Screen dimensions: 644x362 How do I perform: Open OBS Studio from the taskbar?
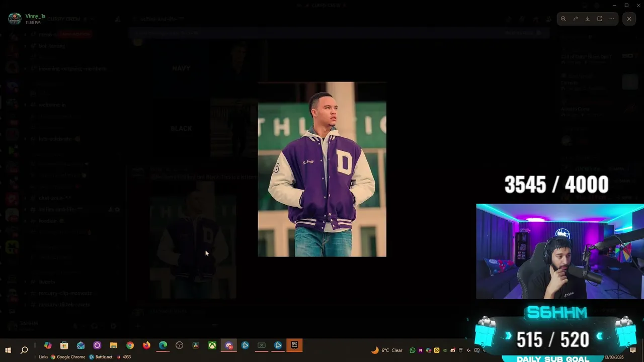pos(180,345)
